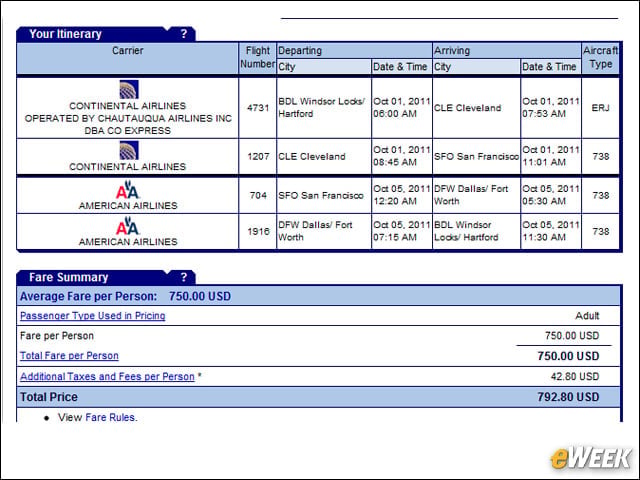Click the Total Price 792.80 USD value
640x480 pixels.
[568, 397]
